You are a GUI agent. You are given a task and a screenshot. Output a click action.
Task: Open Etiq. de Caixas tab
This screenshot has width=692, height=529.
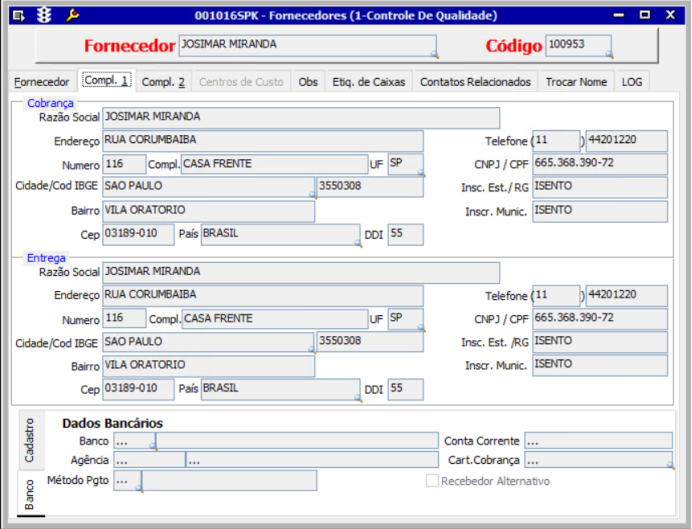[369, 82]
